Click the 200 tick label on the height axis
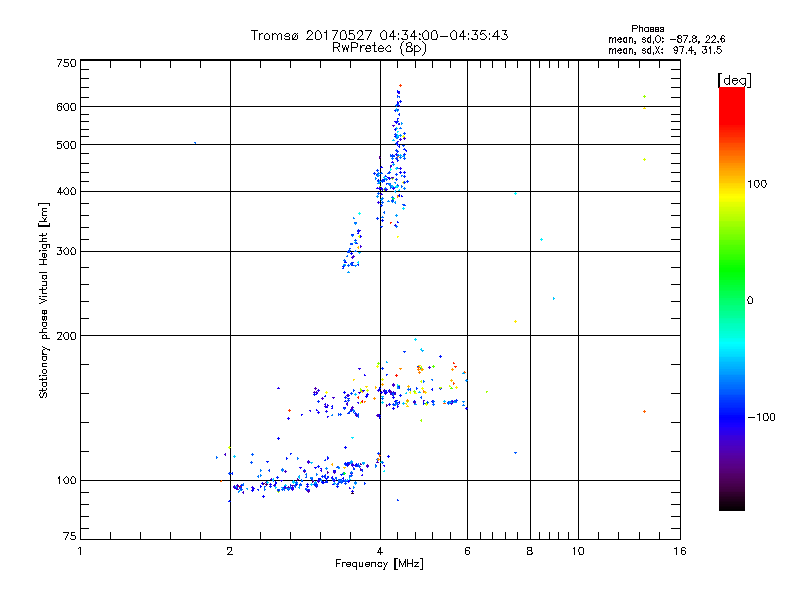This screenshot has height=600, width=800. [66, 336]
